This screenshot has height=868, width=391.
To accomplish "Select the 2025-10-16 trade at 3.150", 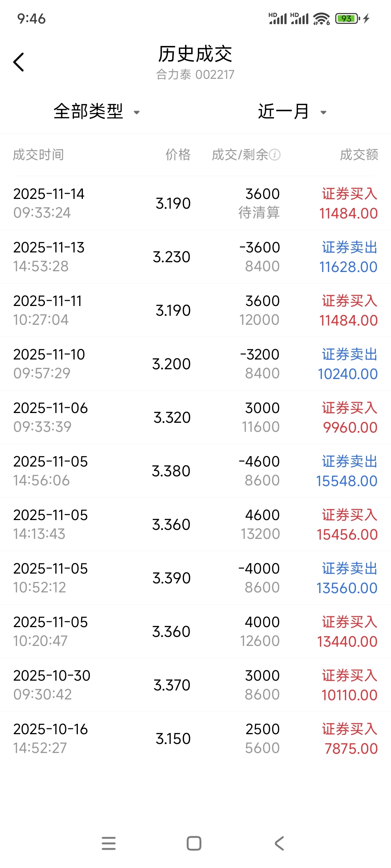I will point(195,739).
